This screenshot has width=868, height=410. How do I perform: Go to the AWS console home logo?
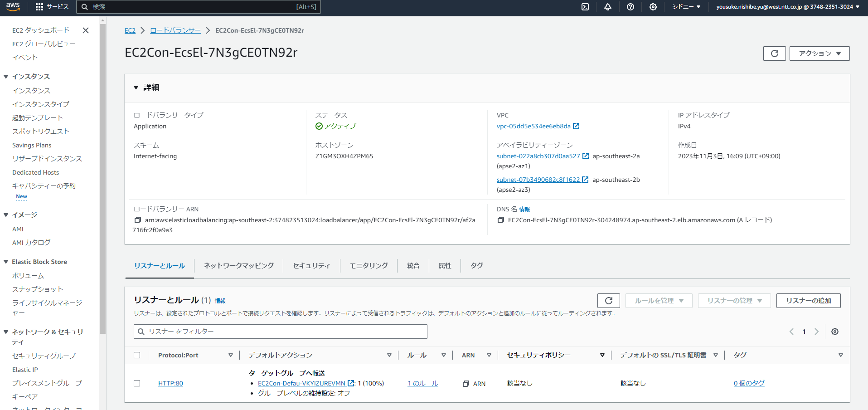coord(13,7)
